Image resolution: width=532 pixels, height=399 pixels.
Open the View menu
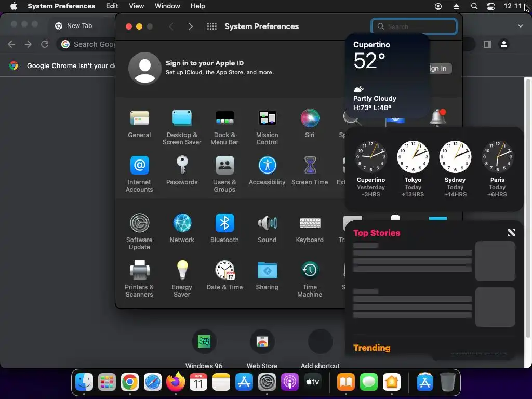(137, 6)
